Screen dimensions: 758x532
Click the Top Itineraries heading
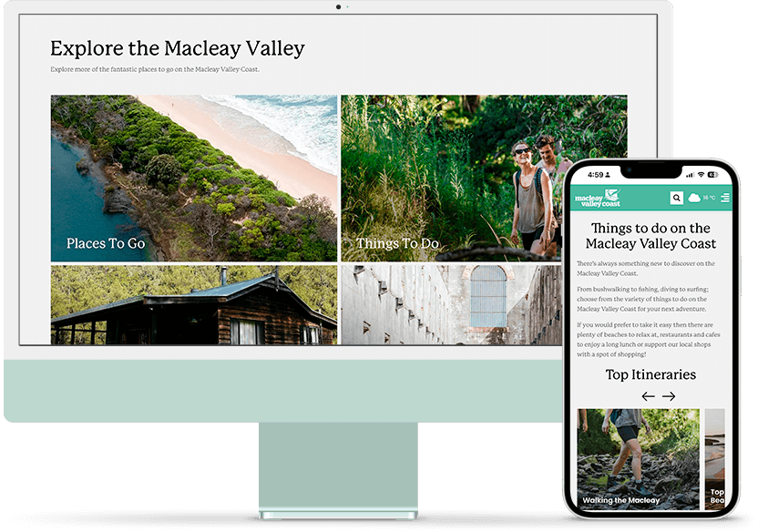[650, 374]
